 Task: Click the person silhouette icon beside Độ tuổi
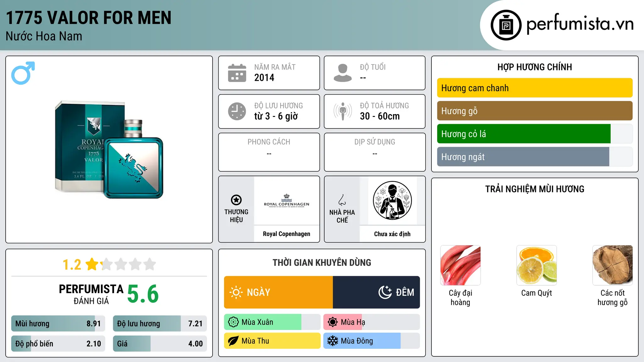click(343, 73)
